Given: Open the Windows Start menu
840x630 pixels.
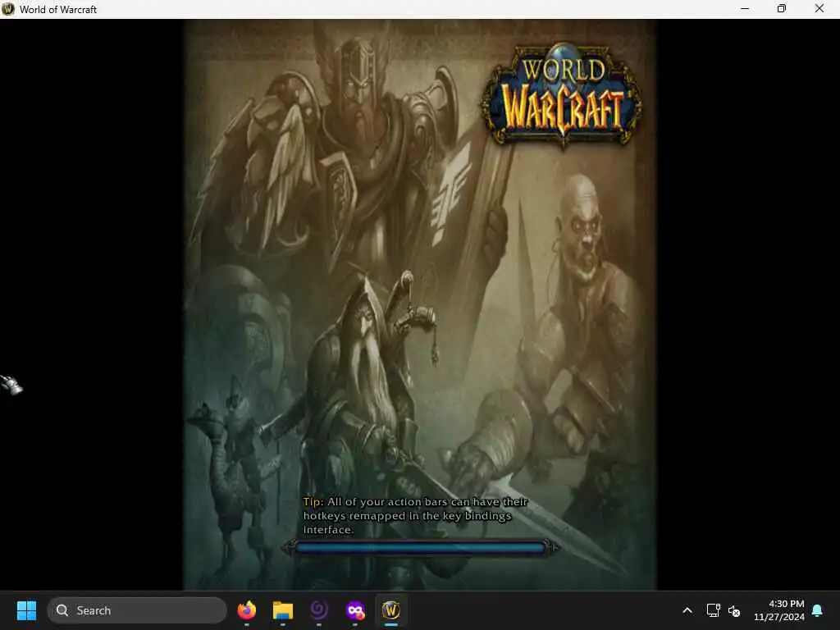Looking at the screenshot, I should 26,610.
